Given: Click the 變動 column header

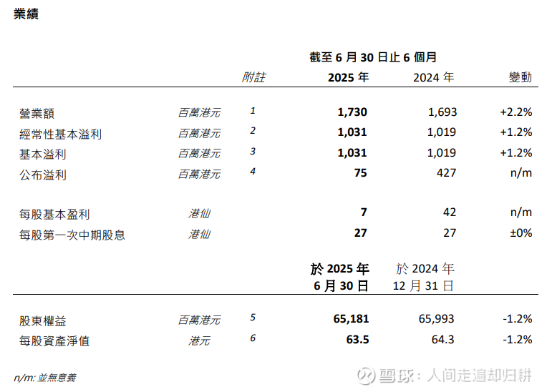Looking at the screenshot, I should coord(520,77).
